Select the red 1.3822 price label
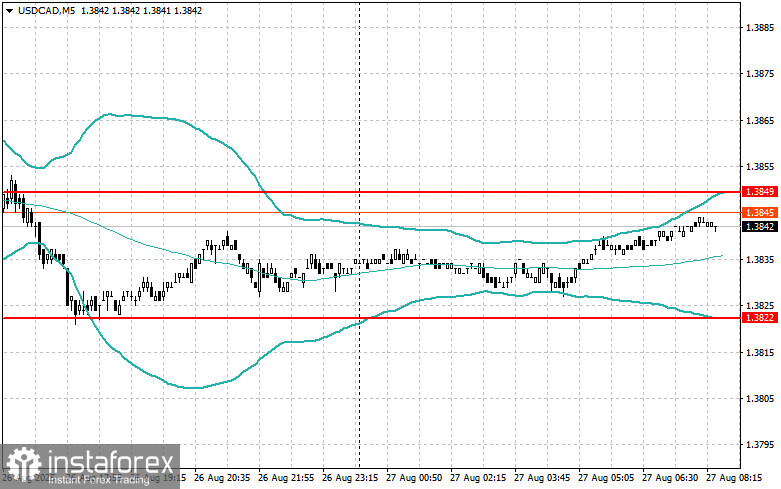This screenshot has height=489, width=781. (x=760, y=318)
